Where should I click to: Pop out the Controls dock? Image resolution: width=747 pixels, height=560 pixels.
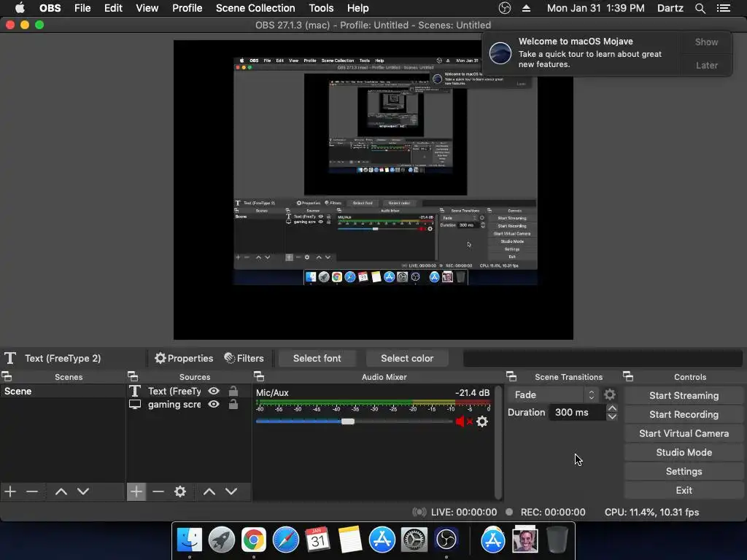pos(628,377)
